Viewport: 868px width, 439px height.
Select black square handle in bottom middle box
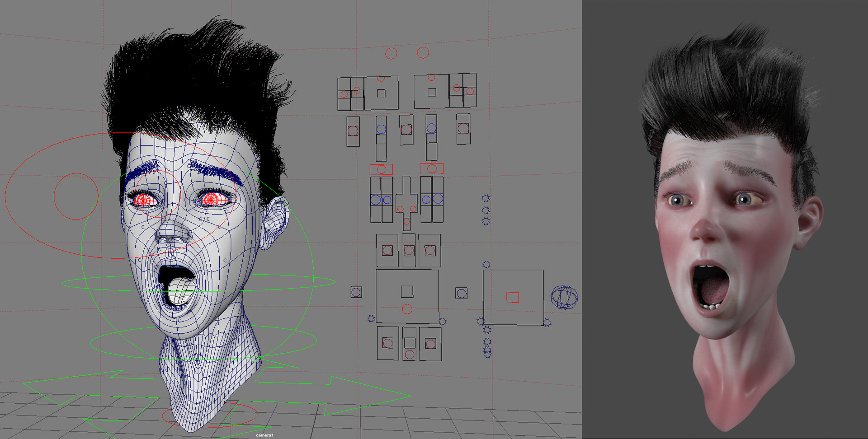coord(410,343)
